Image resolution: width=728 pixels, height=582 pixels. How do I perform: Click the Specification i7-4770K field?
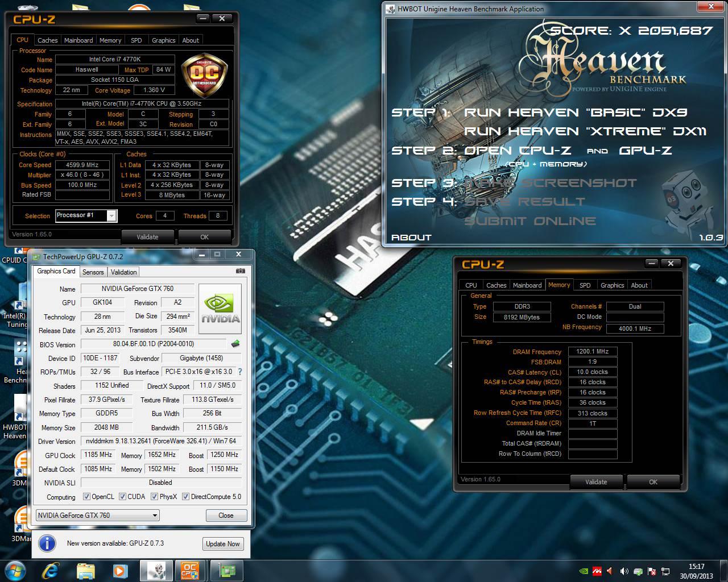(142, 104)
